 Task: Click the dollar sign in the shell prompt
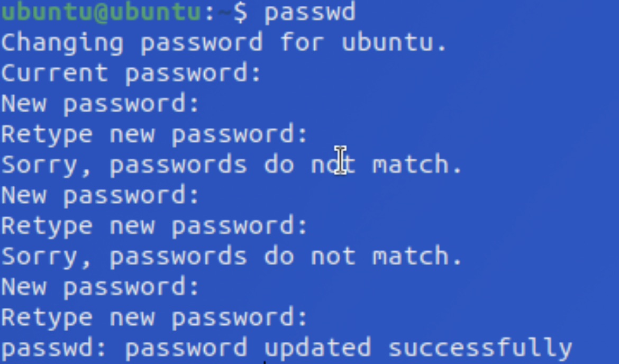pyautogui.click(x=240, y=13)
